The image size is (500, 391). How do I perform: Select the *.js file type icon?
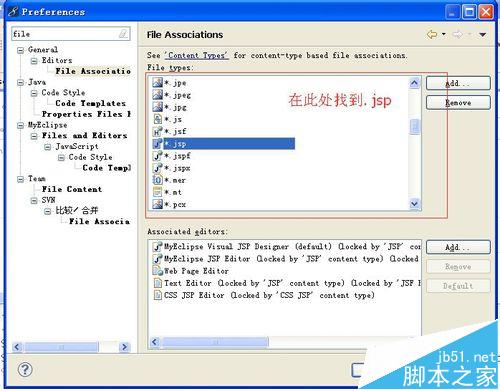click(157, 119)
